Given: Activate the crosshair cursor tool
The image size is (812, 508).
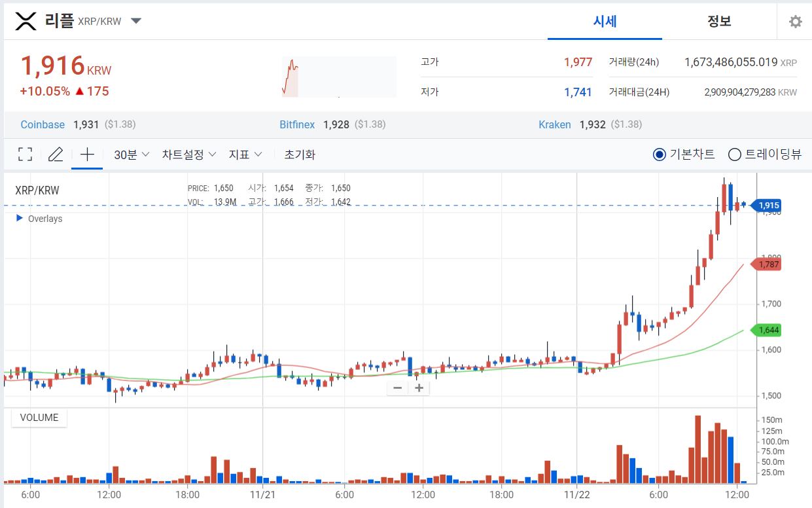Looking at the screenshot, I should point(87,154).
